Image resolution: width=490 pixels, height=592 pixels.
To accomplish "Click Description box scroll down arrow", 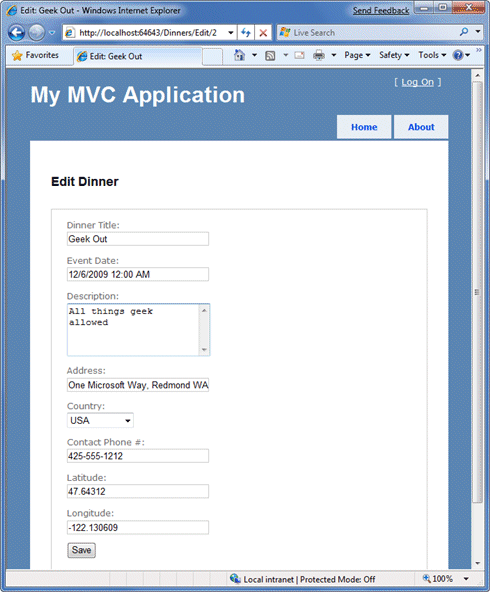I will 204,350.
